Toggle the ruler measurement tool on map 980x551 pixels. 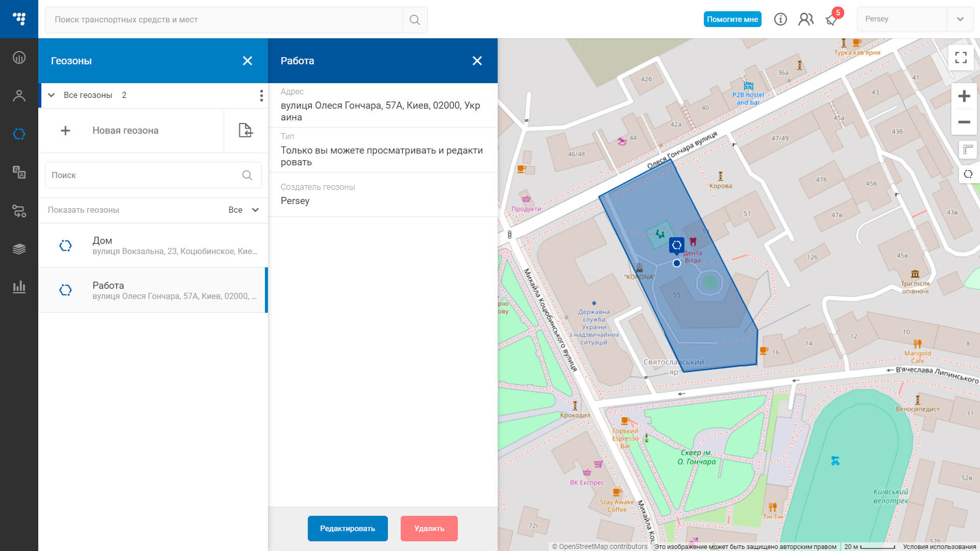(x=968, y=149)
